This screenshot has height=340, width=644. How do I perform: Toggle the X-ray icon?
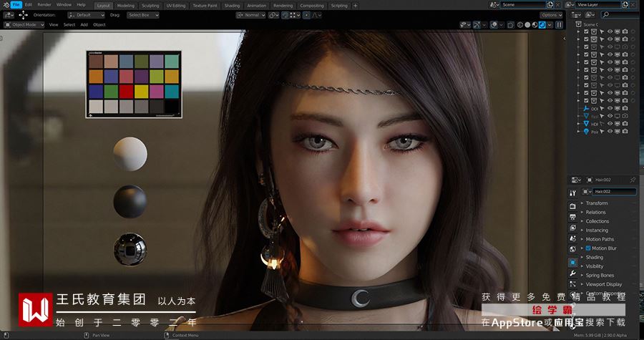510,25
